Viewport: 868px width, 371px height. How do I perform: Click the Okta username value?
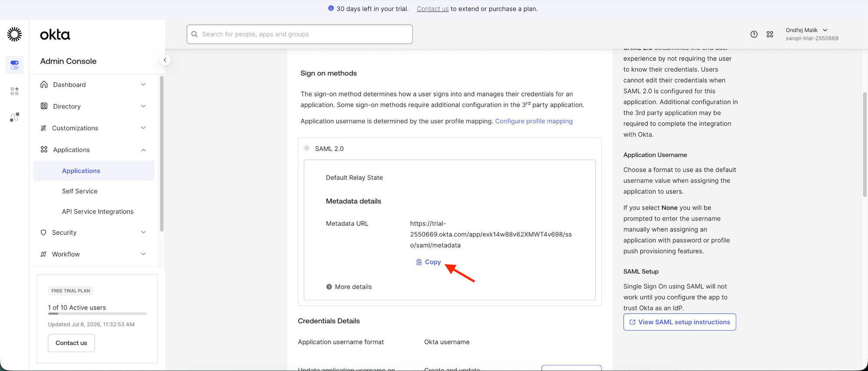[447, 342]
